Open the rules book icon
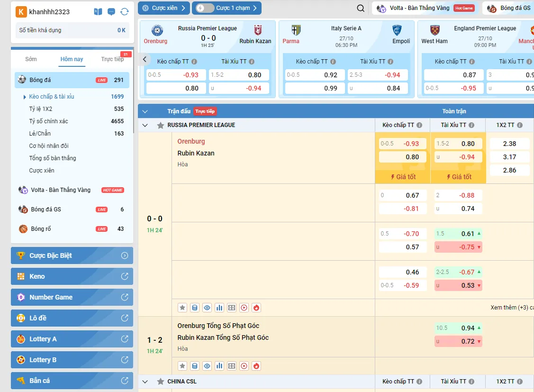The height and width of the screenshot is (392, 534). (98, 12)
